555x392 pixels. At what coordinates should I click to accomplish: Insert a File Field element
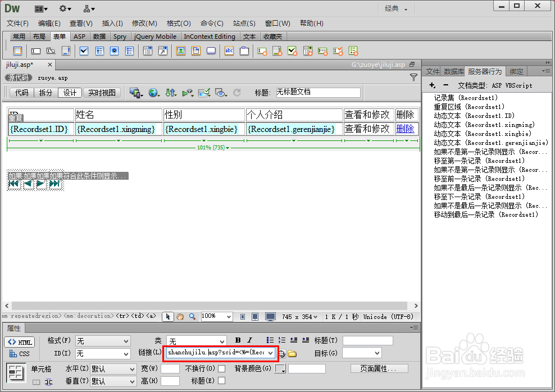click(195, 51)
